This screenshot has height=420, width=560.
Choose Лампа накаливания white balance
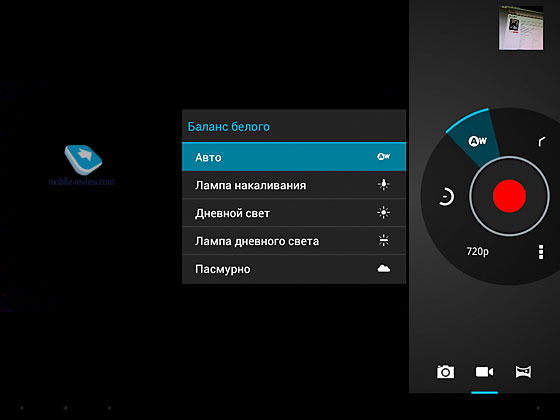click(294, 185)
